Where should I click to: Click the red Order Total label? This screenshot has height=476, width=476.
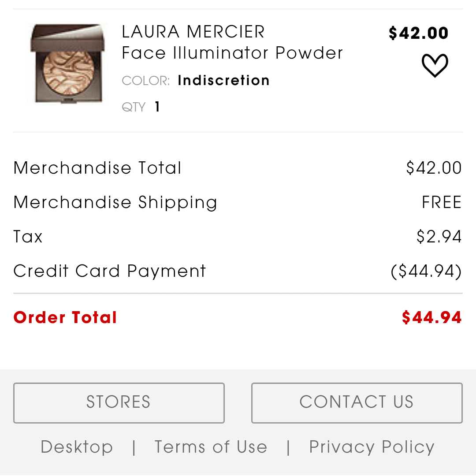point(65,317)
